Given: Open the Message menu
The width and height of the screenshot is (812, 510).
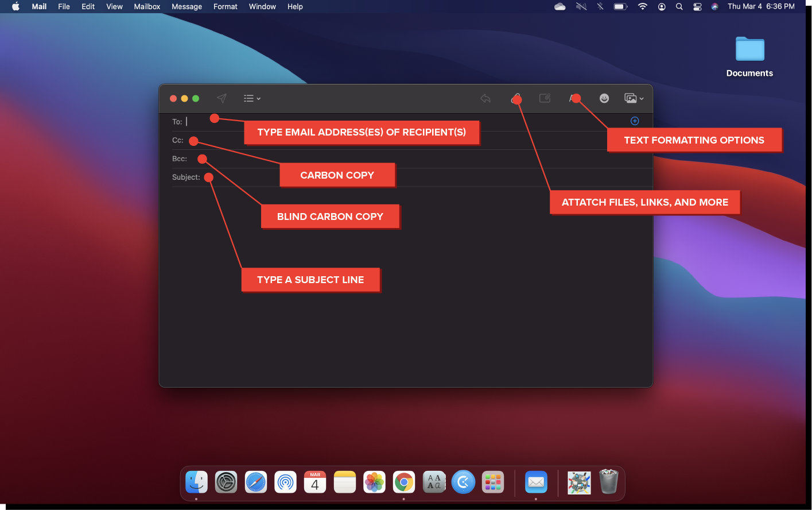Looking at the screenshot, I should tap(187, 6).
